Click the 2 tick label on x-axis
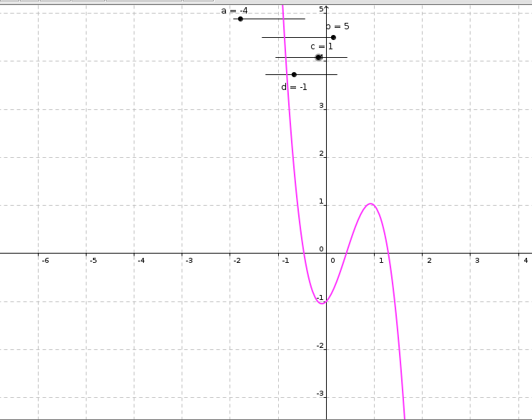This screenshot has width=532, height=420. 429,261
